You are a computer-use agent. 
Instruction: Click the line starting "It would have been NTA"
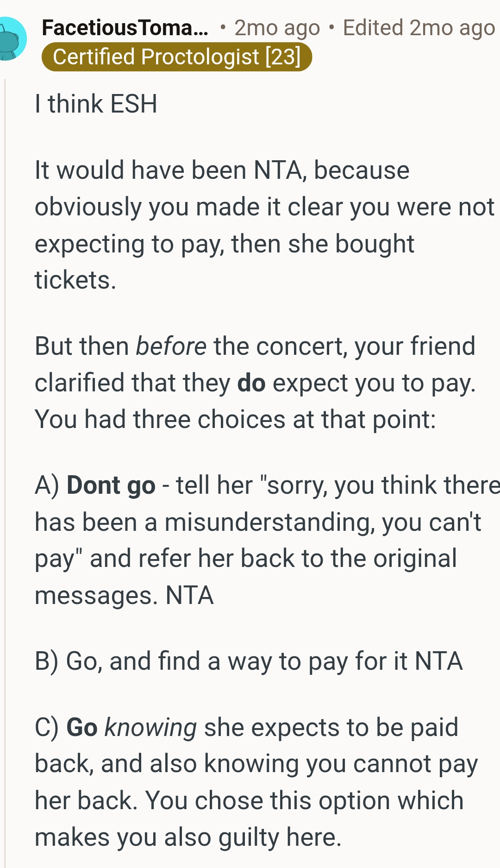pos(222,170)
